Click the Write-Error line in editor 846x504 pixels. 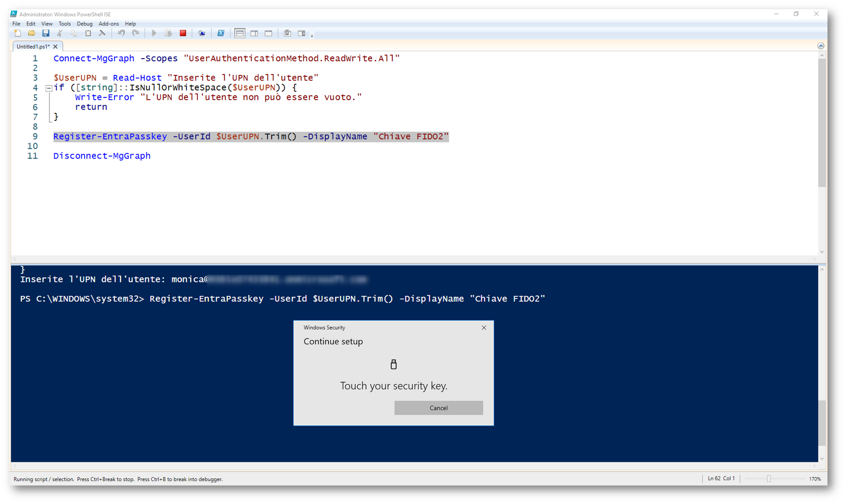pos(218,97)
